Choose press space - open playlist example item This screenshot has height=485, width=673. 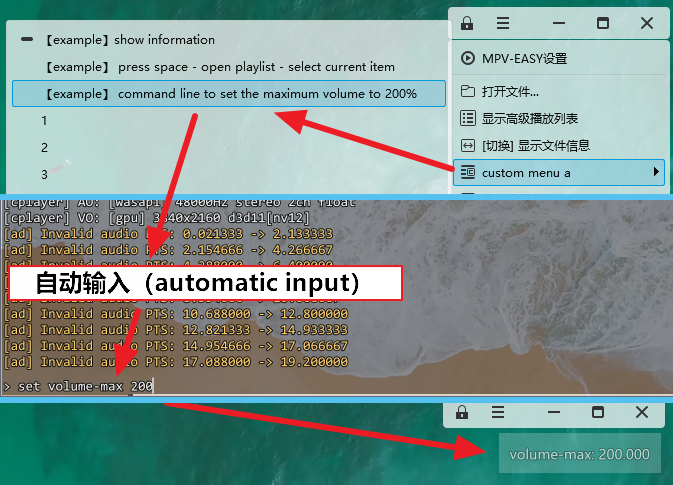[x=229, y=67]
